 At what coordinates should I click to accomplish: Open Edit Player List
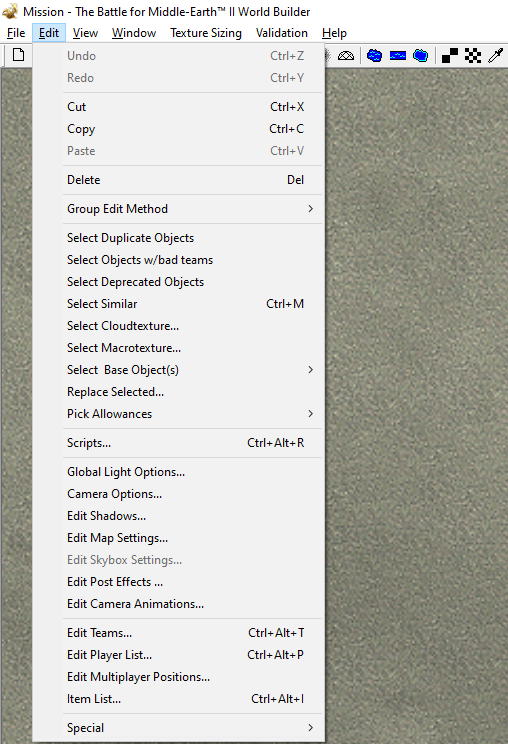point(192,655)
